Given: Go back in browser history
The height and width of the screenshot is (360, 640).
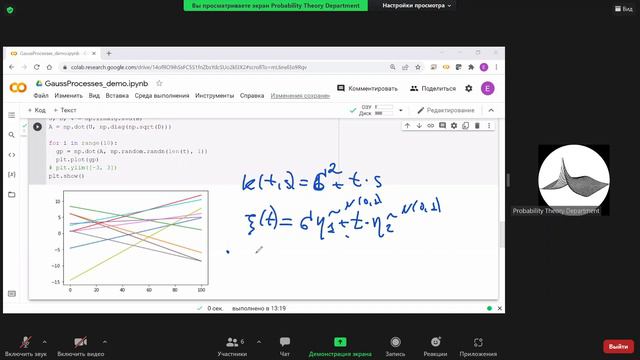Looking at the screenshot, I should click(11, 67).
